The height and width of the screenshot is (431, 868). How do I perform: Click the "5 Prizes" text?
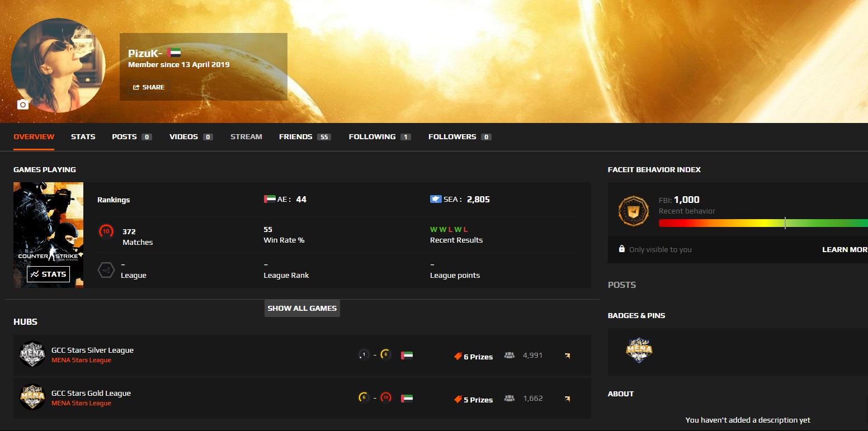(x=478, y=400)
